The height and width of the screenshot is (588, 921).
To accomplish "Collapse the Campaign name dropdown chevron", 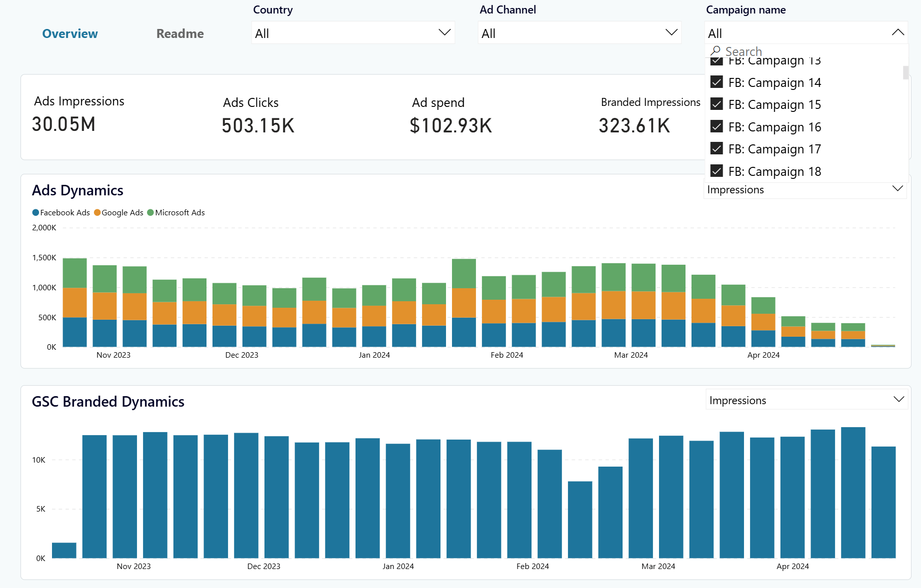I will (897, 32).
